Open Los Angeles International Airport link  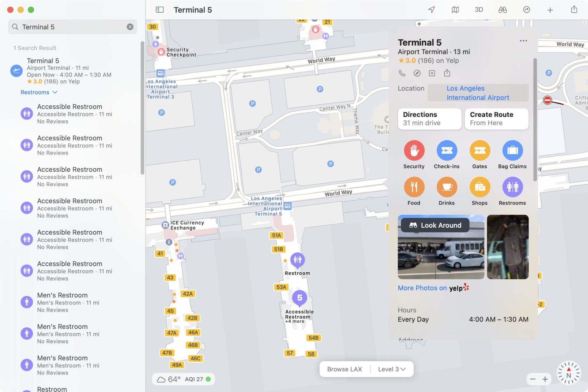[478, 93]
